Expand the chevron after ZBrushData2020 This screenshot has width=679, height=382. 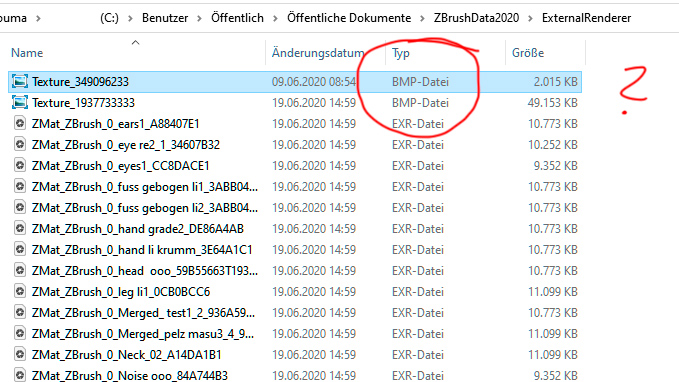tap(530, 18)
